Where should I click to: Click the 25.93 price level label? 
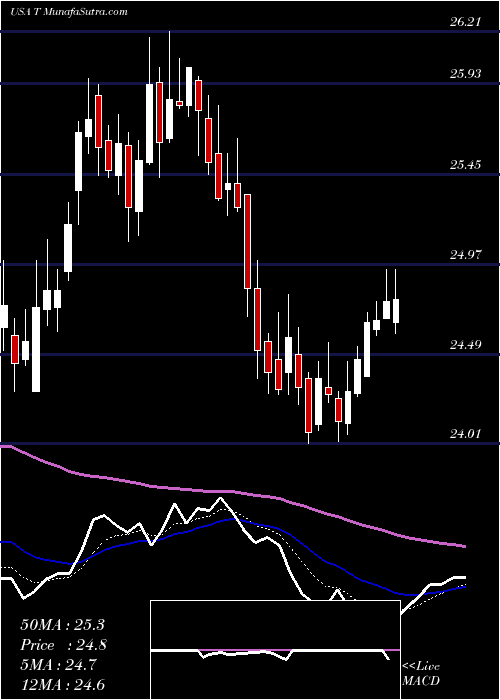(465, 73)
